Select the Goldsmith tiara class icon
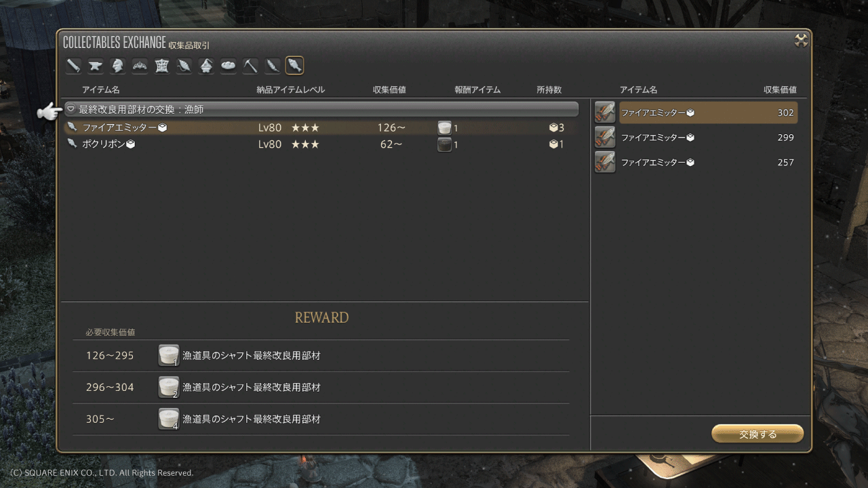 pyautogui.click(x=140, y=66)
